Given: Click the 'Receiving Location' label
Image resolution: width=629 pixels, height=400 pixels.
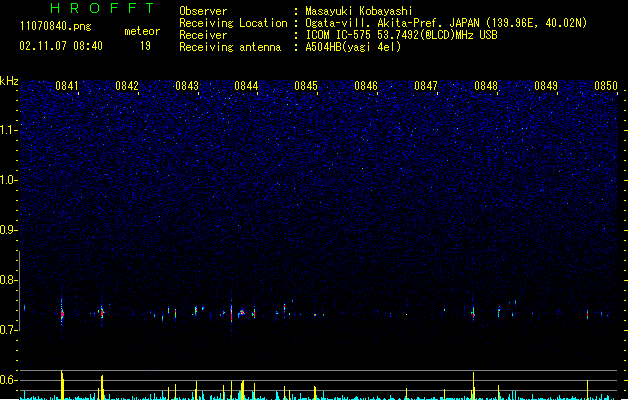Looking at the screenshot, I should point(233,23).
